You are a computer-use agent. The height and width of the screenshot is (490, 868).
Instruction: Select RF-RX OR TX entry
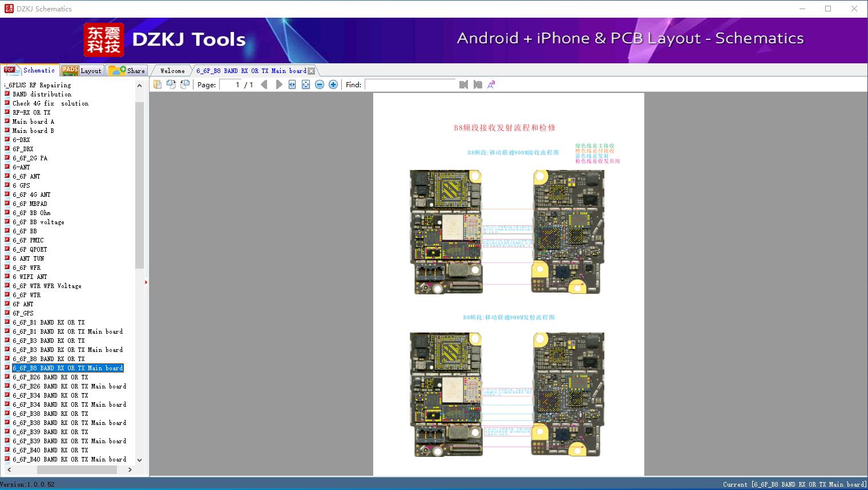pyautogui.click(x=31, y=112)
